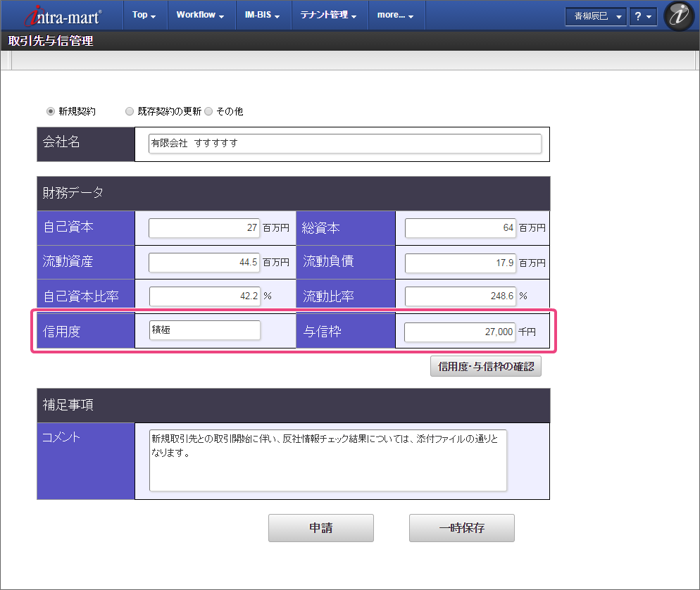Click into the コメント text area
Image resolution: width=700 pixels, height=590 pixels.
(327, 460)
